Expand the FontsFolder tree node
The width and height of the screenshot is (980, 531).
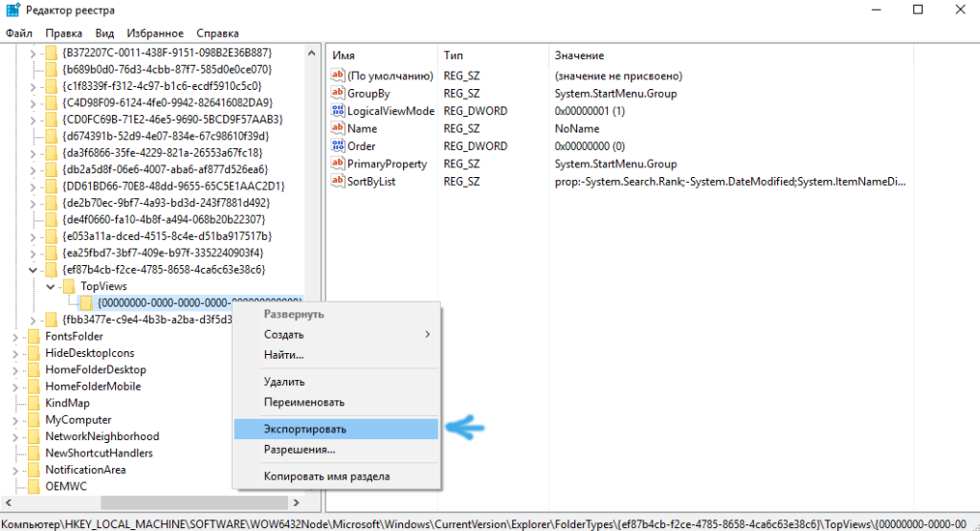pos(15,337)
